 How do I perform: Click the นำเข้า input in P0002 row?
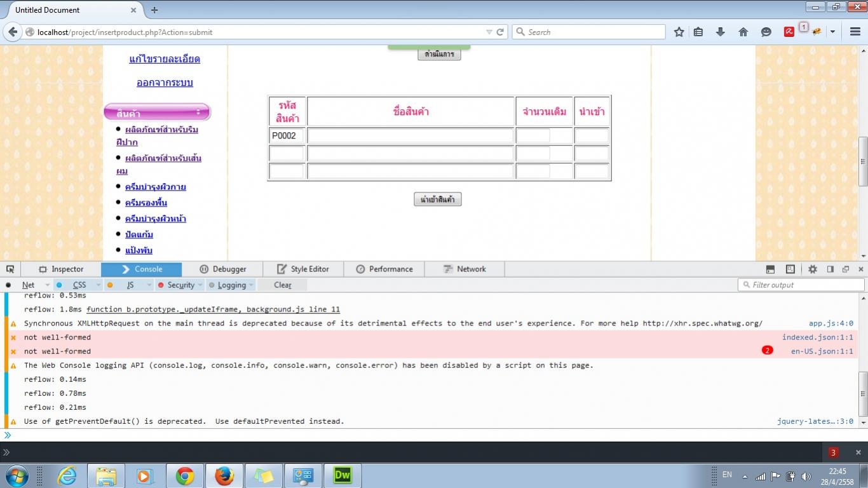592,135
